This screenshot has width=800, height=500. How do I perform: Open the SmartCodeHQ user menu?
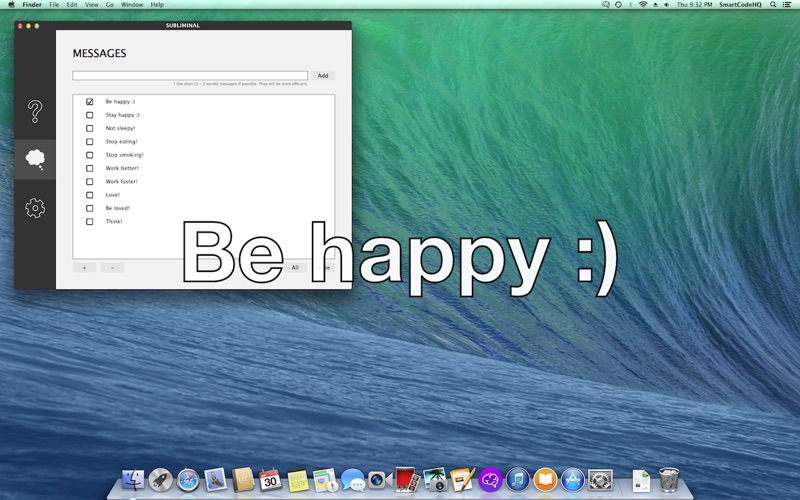point(740,5)
